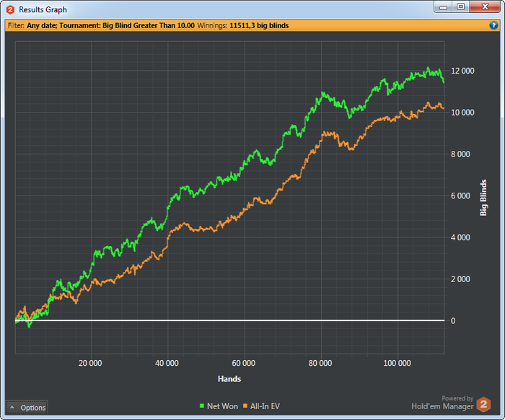
Task: Click the 80 000 hands axis label
Action: (x=320, y=363)
